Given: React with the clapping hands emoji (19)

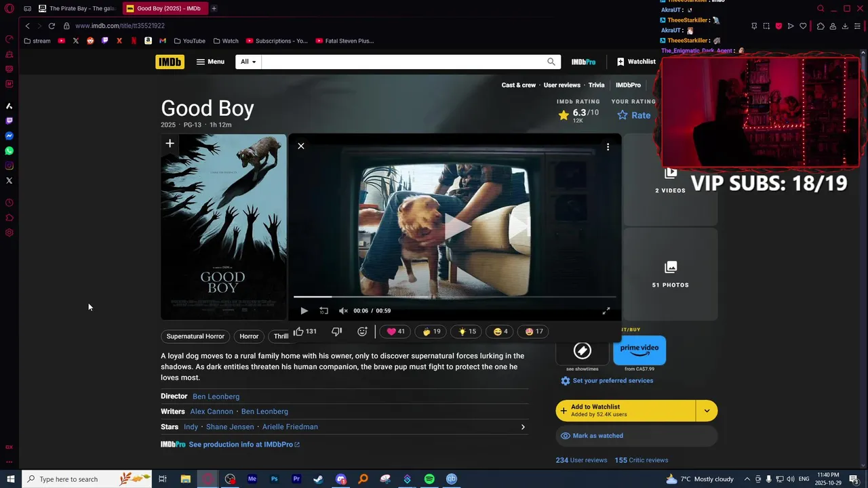Looking at the screenshot, I should (431, 331).
